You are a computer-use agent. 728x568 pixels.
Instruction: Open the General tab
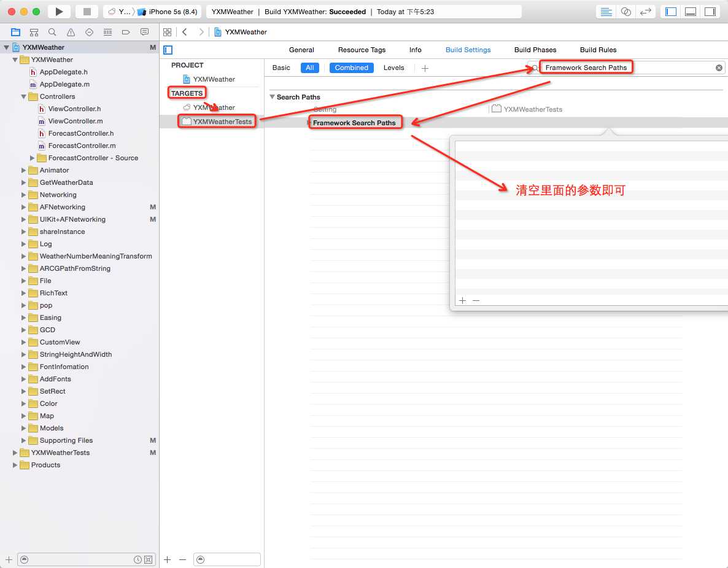point(301,50)
